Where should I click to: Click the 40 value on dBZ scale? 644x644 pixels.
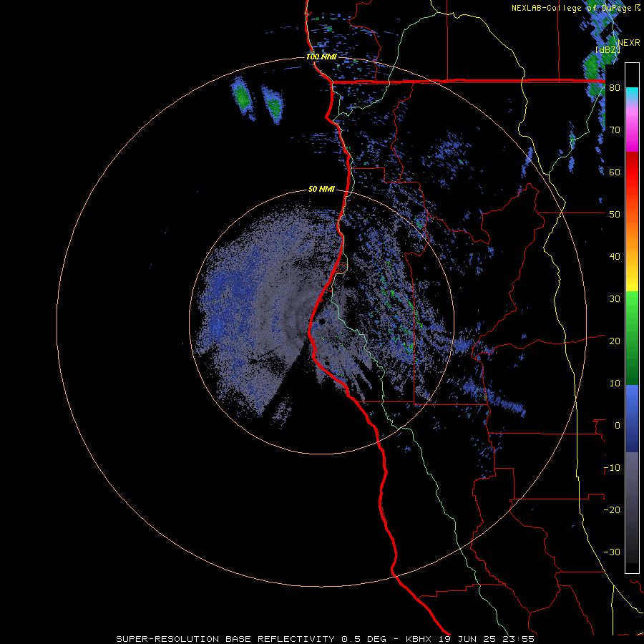click(615, 257)
